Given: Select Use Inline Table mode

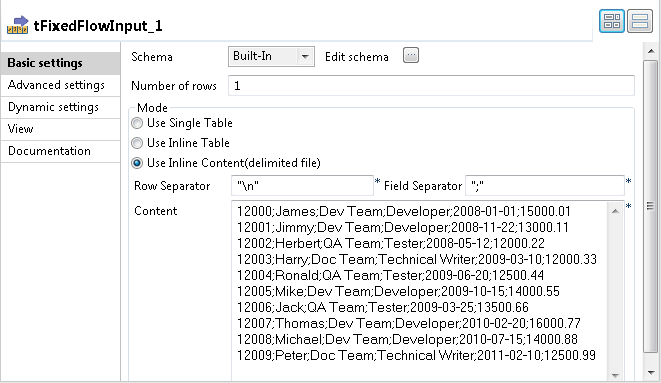Looking at the screenshot, I should pyautogui.click(x=137, y=143).
